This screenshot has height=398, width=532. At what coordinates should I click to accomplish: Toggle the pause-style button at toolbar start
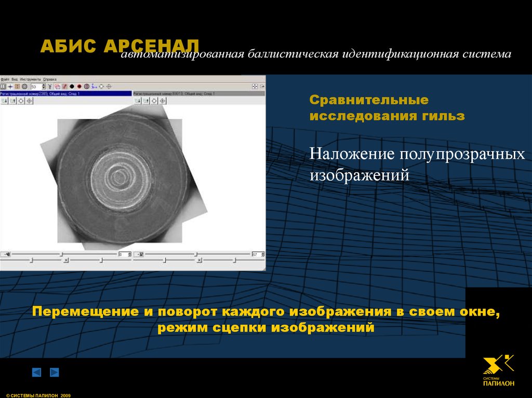[3, 86]
